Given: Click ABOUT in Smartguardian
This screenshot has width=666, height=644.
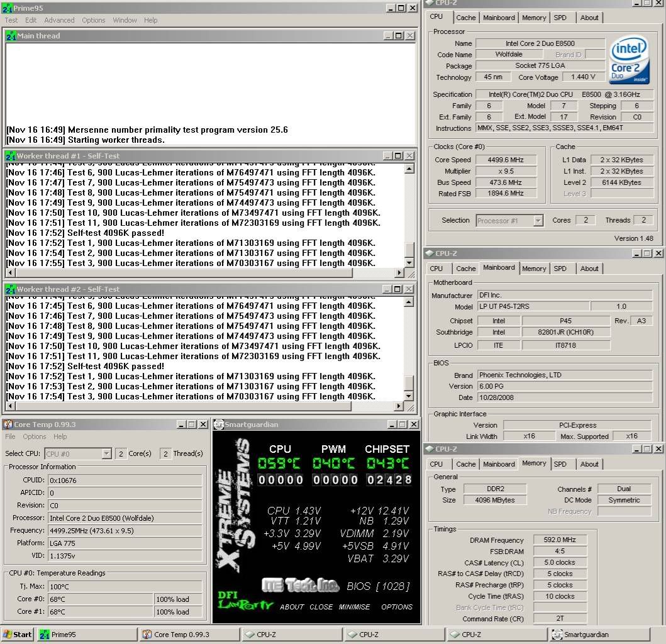Looking at the screenshot, I should pos(291,607).
